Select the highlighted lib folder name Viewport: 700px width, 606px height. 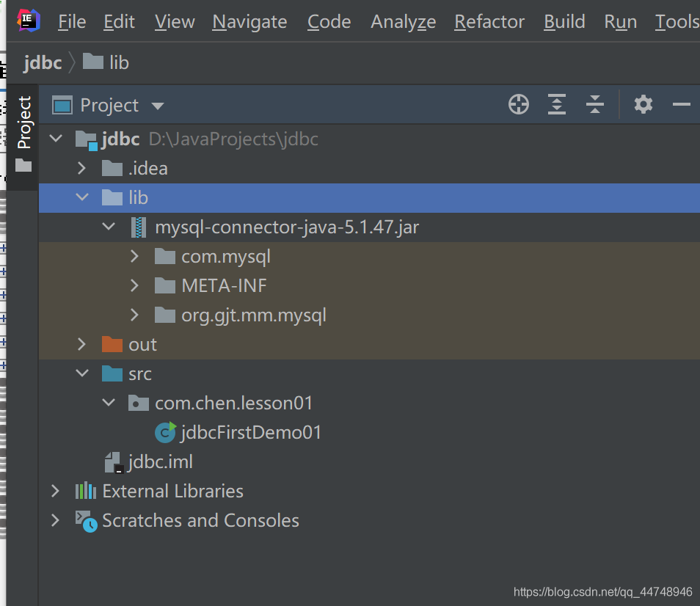pos(138,197)
